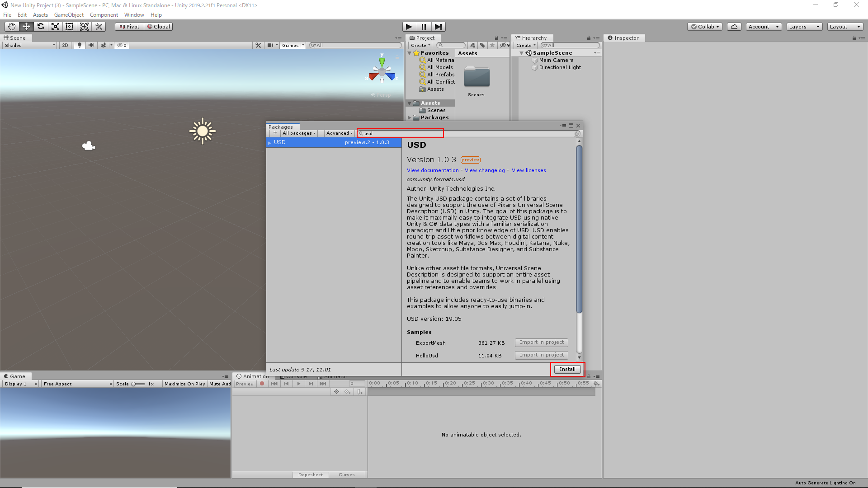
Task: Open View changelog link
Action: 485,170
